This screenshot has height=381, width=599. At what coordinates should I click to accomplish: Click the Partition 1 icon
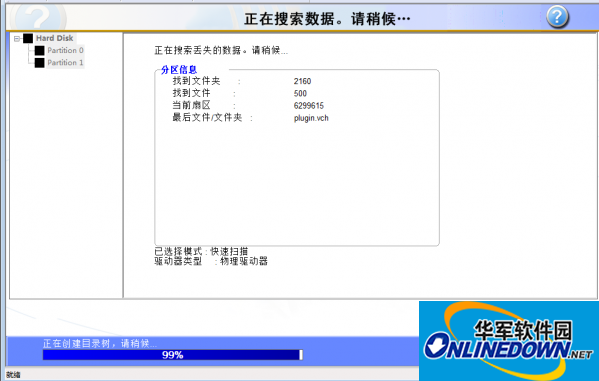[39, 63]
